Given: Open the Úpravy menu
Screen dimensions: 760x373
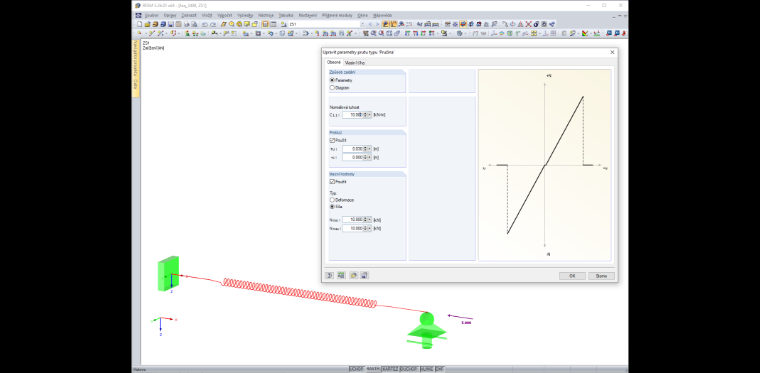Looking at the screenshot, I should [x=170, y=15].
